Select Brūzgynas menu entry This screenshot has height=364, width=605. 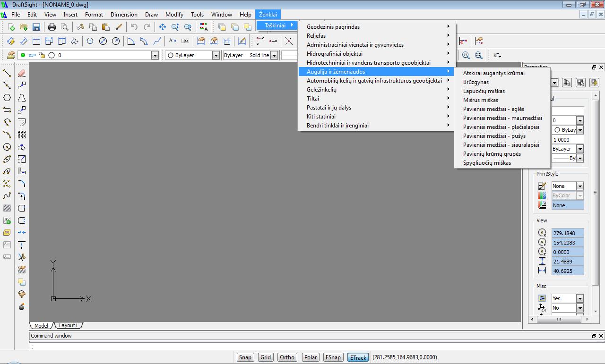tap(476, 82)
